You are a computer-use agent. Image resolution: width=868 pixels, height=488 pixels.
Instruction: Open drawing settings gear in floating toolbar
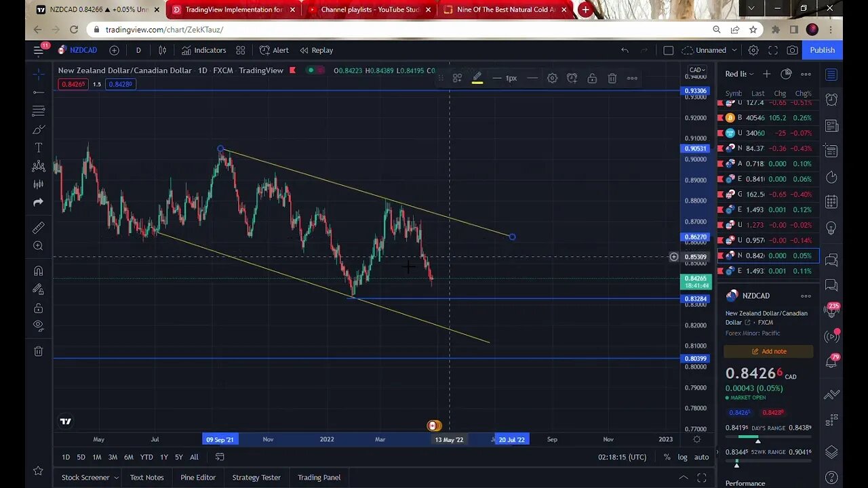pyautogui.click(x=553, y=79)
